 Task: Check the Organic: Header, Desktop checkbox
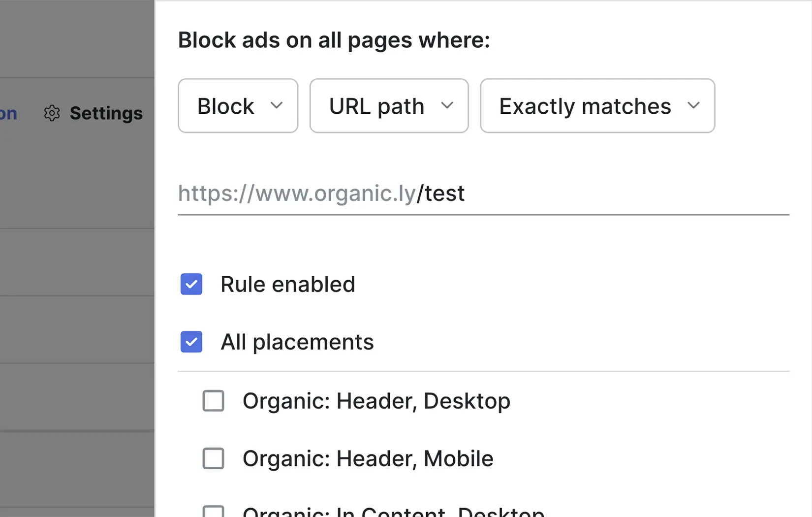pyautogui.click(x=214, y=401)
